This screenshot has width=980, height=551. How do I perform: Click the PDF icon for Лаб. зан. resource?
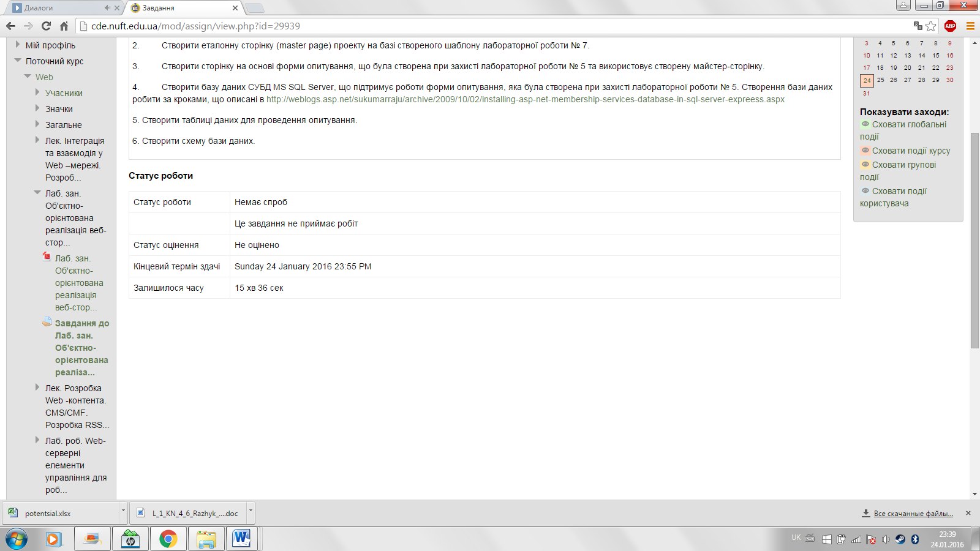tap(47, 257)
